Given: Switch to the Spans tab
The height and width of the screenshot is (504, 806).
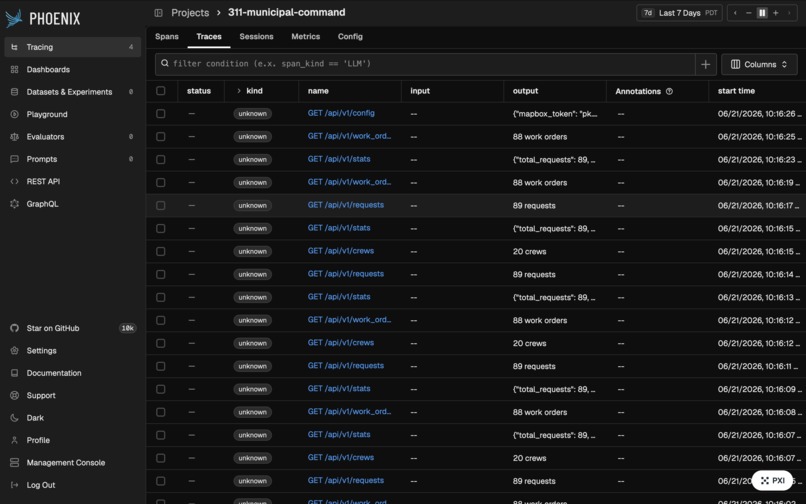Looking at the screenshot, I should [167, 37].
